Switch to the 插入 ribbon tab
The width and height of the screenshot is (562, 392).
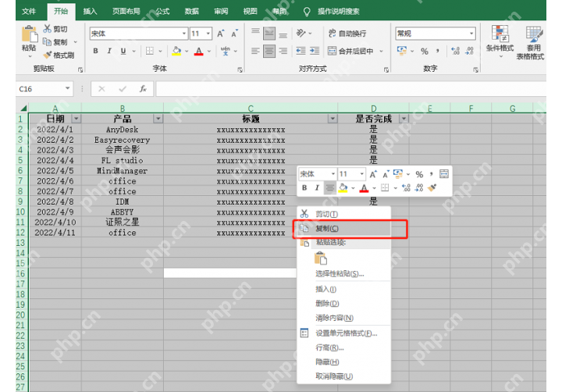tap(90, 12)
